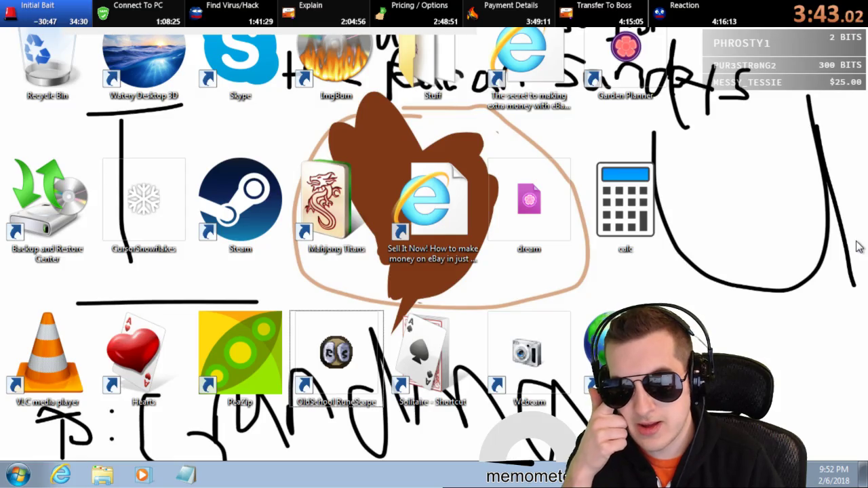Screen dimensions: 868x488
Task: Select the 'dream' file icon
Action: coord(529,206)
